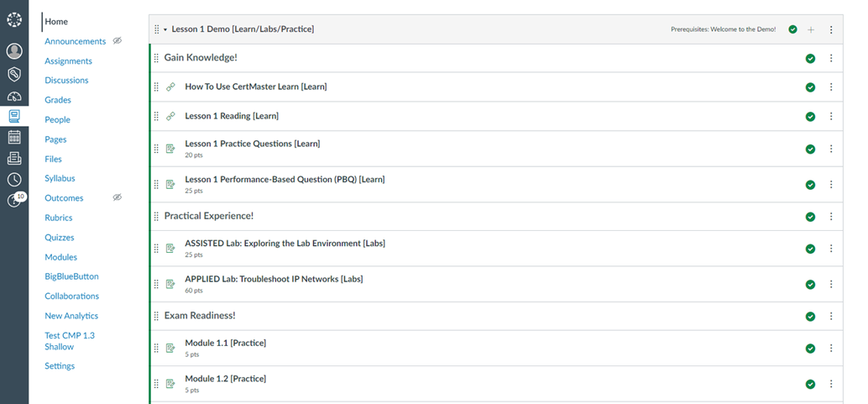The width and height of the screenshot is (868, 404).
Task: Select Modules in the course menu
Action: click(x=60, y=257)
